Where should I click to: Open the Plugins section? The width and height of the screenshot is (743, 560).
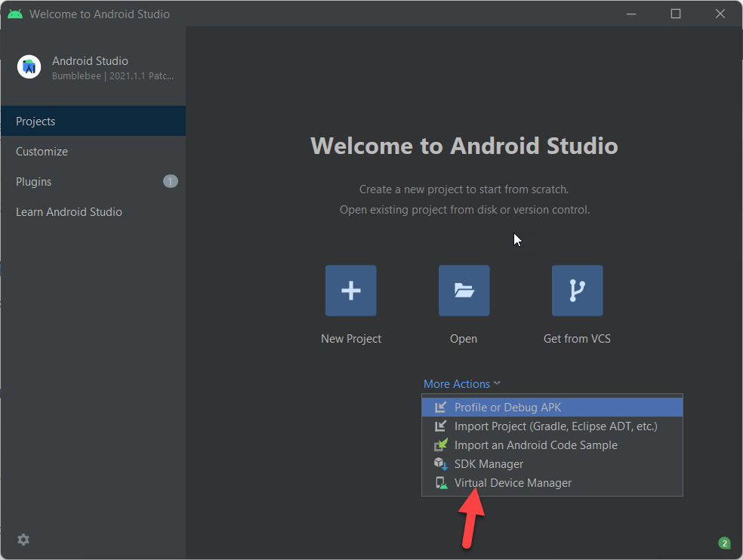[x=34, y=182]
